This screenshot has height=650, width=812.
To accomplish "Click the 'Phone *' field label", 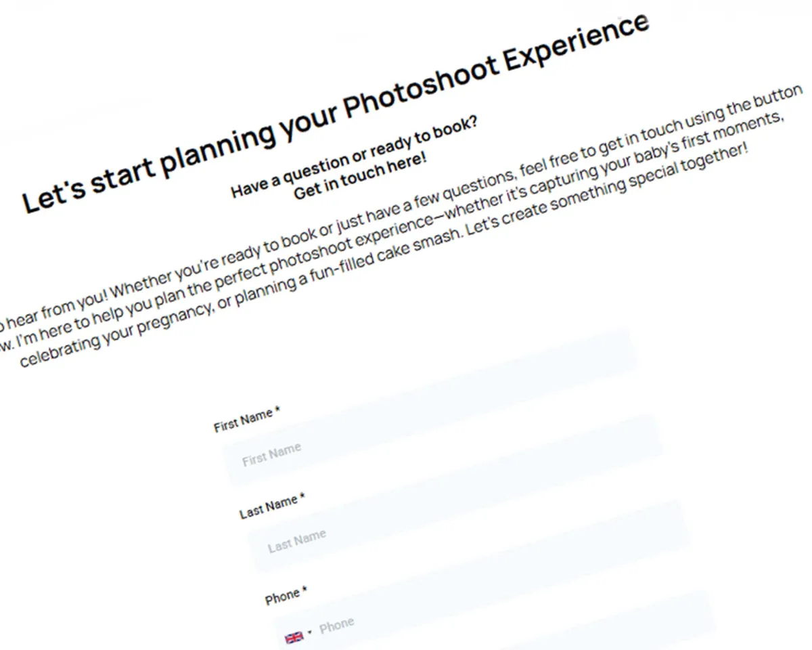I will coord(286,595).
